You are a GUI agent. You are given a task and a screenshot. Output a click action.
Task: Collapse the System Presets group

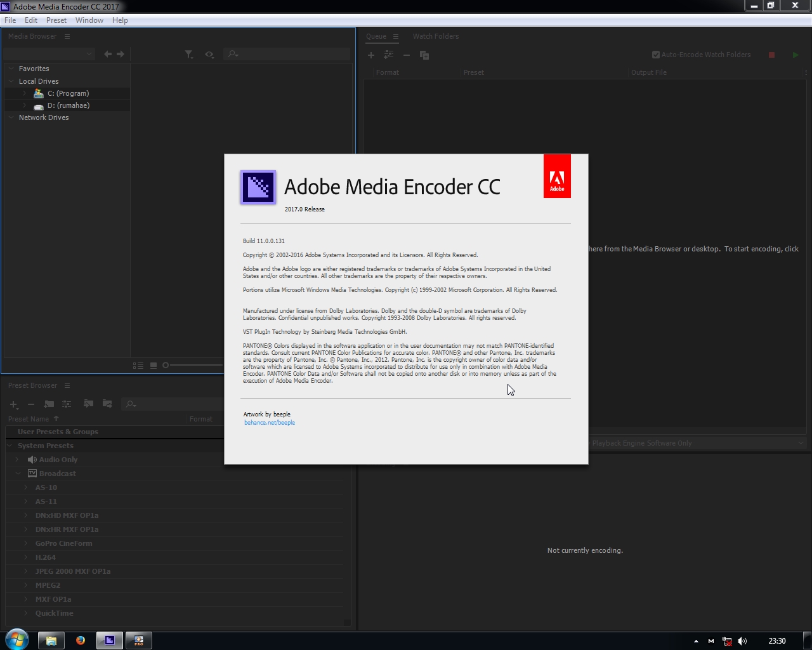tap(10, 446)
